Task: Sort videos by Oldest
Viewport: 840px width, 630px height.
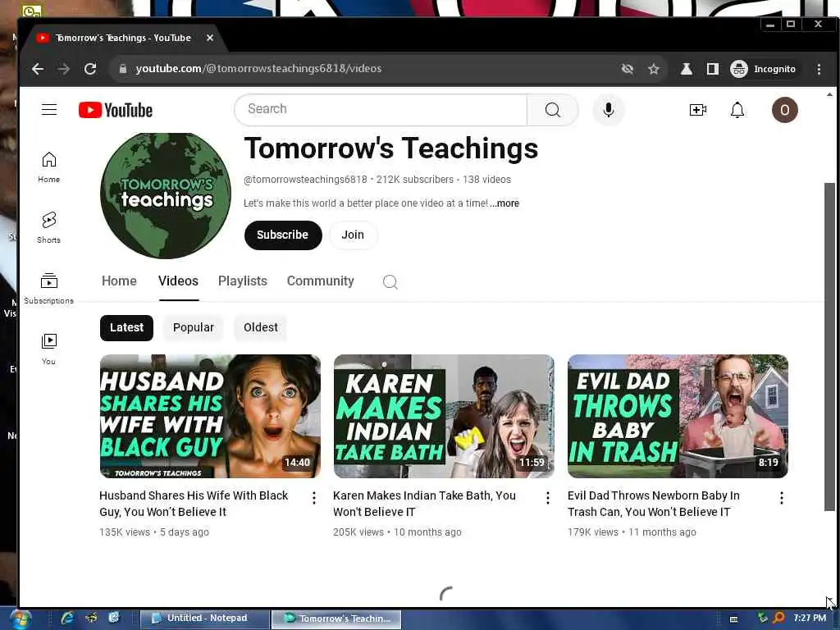Action: tap(260, 327)
